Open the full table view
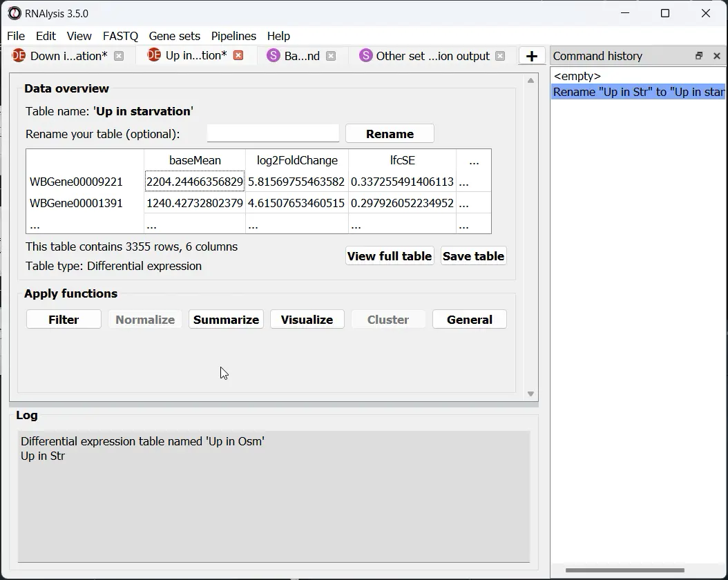728x580 pixels. click(389, 255)
